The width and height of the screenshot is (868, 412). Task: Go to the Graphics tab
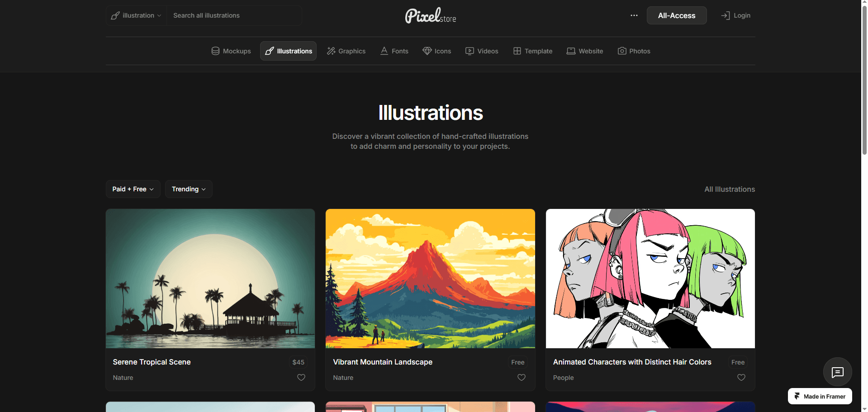tap(346, 51)
